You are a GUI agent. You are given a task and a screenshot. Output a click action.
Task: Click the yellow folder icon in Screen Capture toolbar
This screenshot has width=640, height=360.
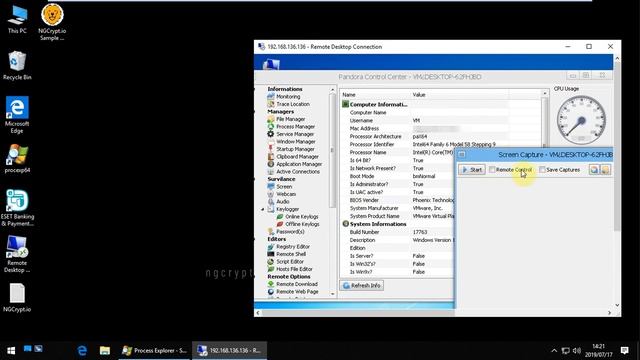click(605, 169)
